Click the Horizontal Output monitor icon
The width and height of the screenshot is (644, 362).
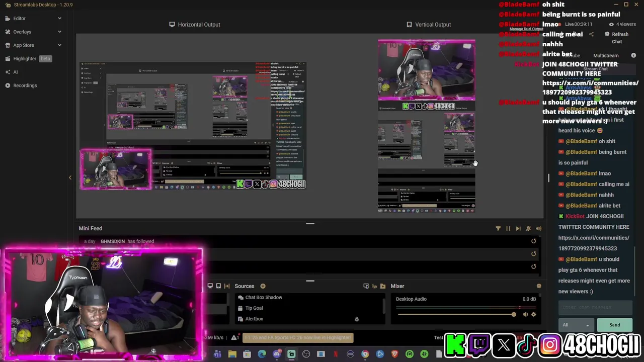(172, 24)
